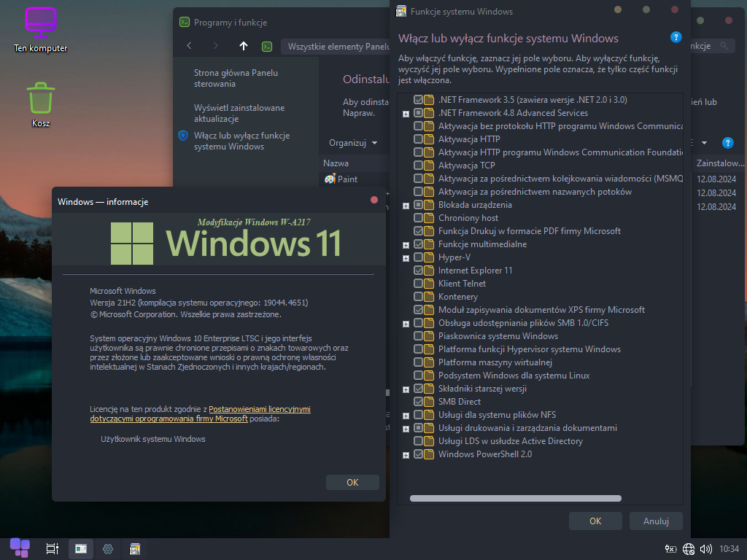Click the purple Start button on taskbar
This screenshot has height=560, width=747.
click(20, 548)
